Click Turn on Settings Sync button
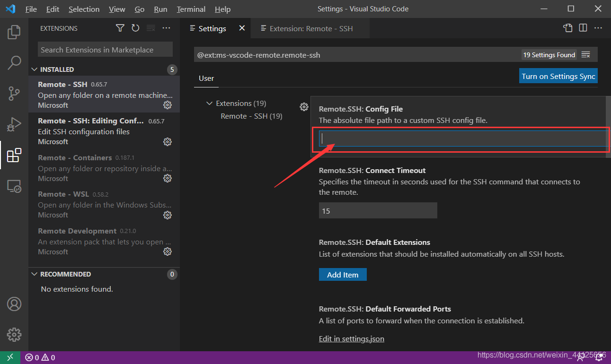Screen dimensions: 611x364 [x=558, y=76]
